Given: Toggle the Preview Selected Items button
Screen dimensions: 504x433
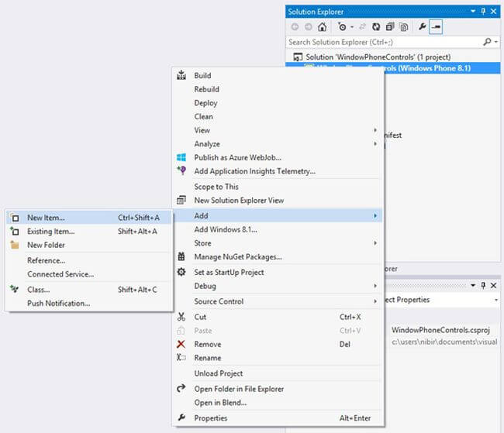Looking at the screenshot, I should pyautogui.click(x=436, y=27).
